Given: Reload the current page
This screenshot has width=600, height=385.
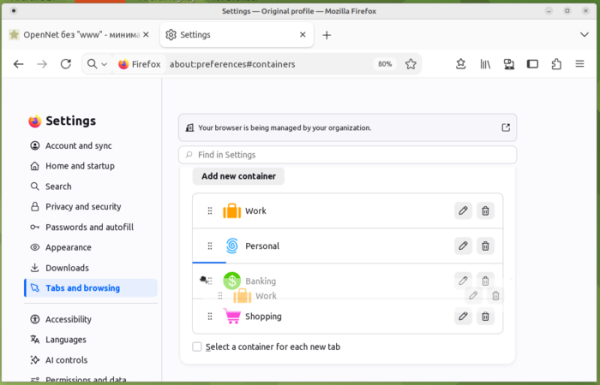Looking at the screenshot, I should [66, 64].
